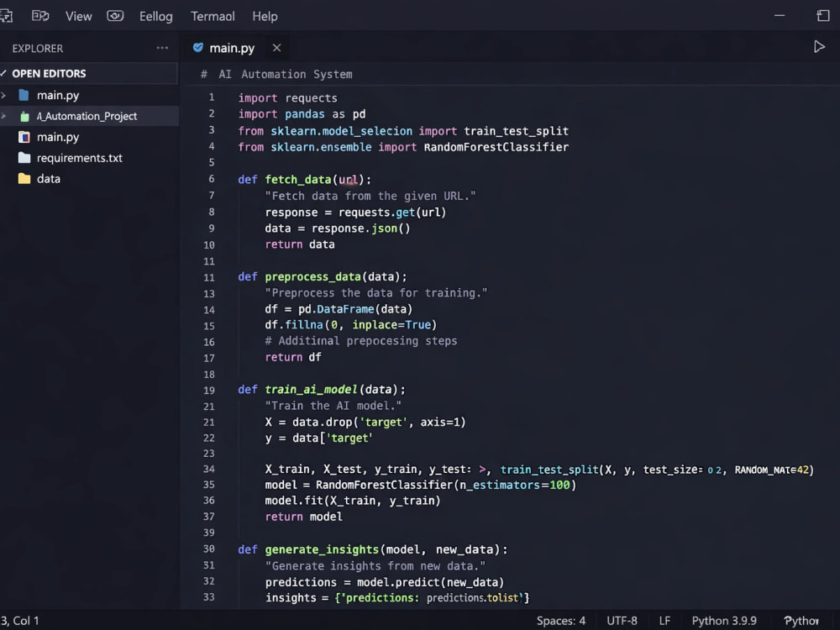Image resolution: width=840 pixels, height=630 pixels.
Task: Click the green A_Automation_Project icon
Action: 24,116
